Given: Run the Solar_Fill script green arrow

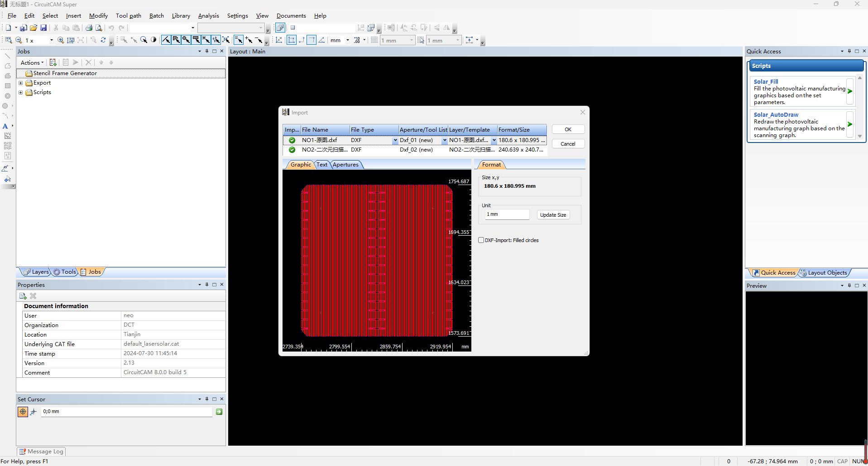Looking at the screenshot, I should point(849,91).
